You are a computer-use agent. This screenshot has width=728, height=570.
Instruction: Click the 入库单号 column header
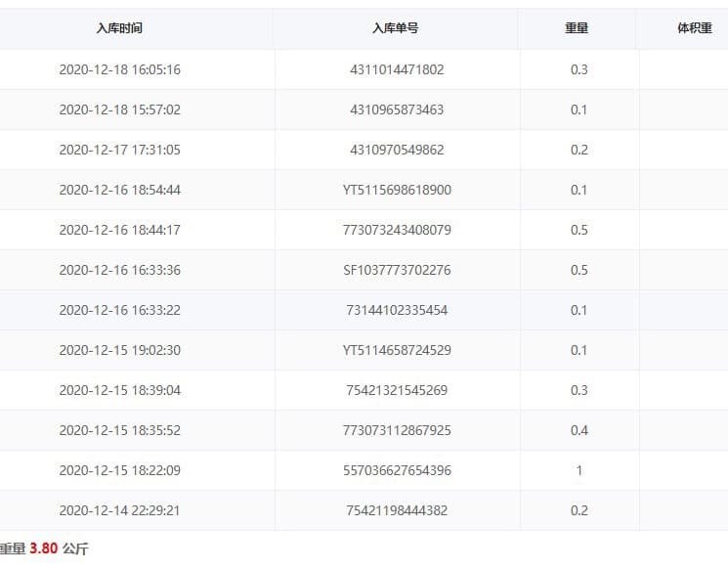(397, 28)
